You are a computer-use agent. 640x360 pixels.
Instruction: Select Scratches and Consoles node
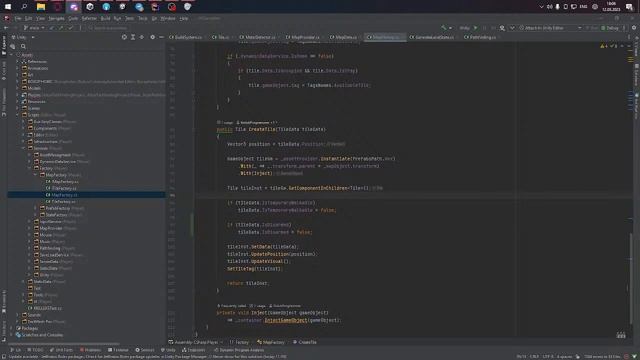[x=39, y=335]
